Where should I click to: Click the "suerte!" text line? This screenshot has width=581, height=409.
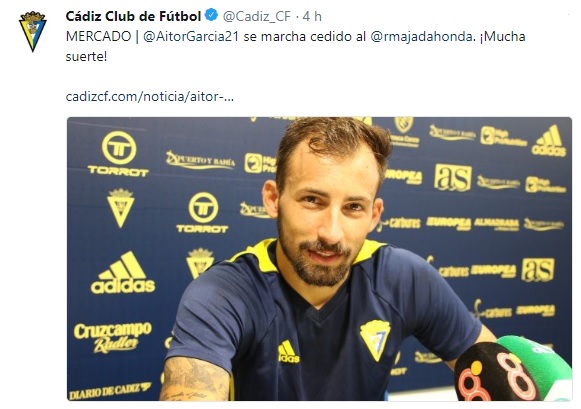[x=86, y=57]
